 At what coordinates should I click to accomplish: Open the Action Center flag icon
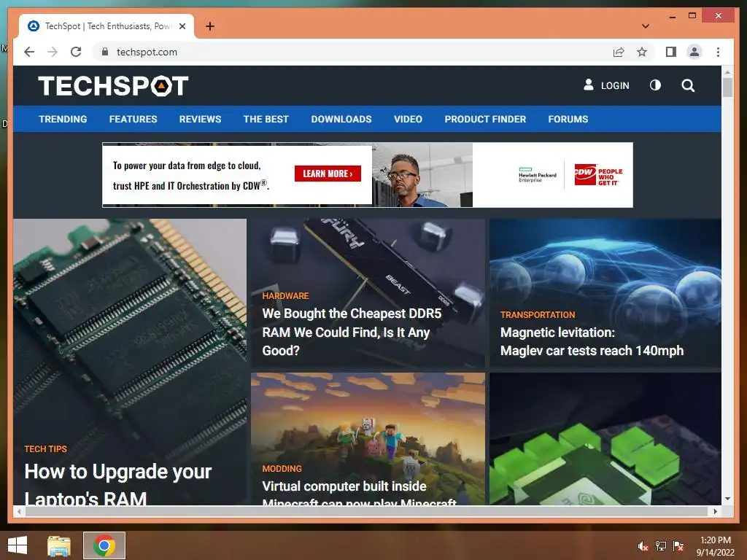[678, 545]
